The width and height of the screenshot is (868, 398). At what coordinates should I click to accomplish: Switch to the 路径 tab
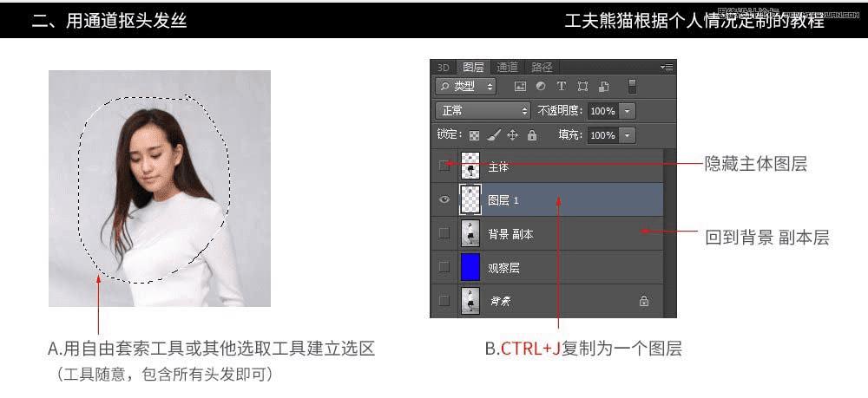pos(542,68)
